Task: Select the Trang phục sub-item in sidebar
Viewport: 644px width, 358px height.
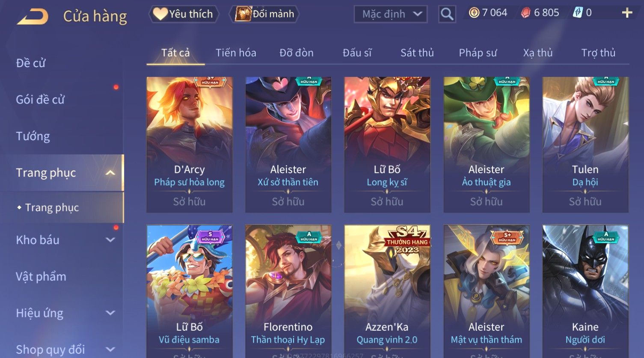Action: (x=52, y=207)
